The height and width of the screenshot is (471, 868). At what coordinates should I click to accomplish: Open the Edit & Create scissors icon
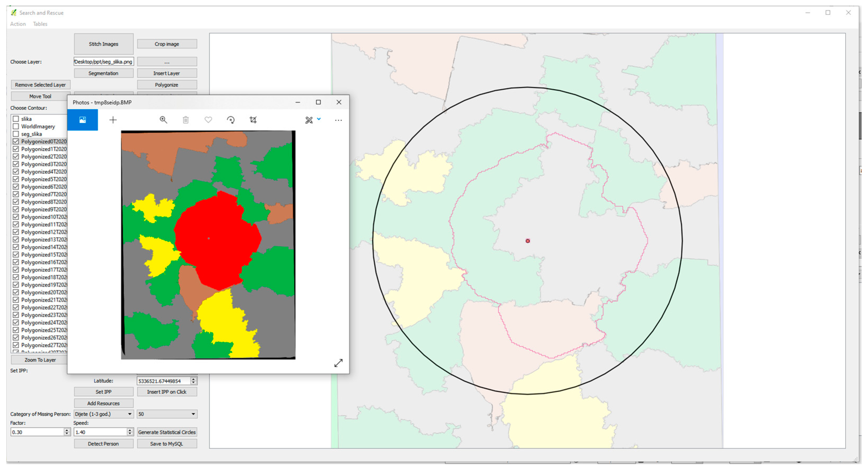tap(309, 120)
